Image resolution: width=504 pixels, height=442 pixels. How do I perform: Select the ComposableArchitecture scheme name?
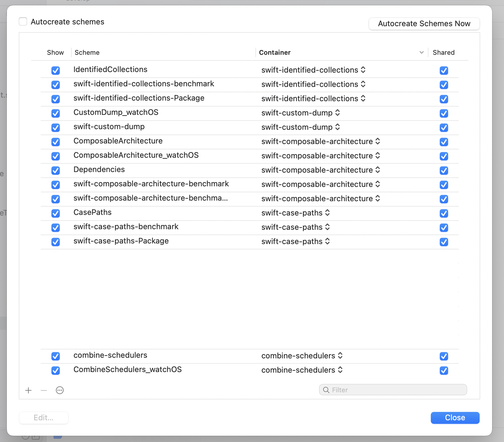[118, 141]
